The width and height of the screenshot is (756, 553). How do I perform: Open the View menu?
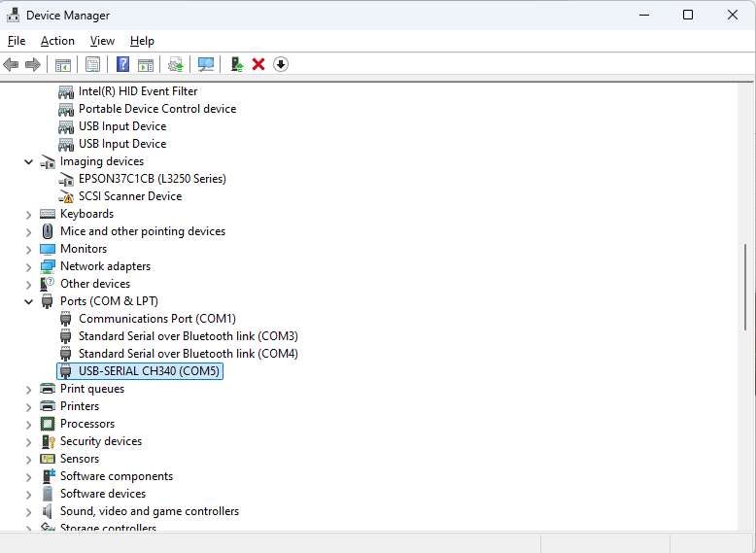(102, 41)
